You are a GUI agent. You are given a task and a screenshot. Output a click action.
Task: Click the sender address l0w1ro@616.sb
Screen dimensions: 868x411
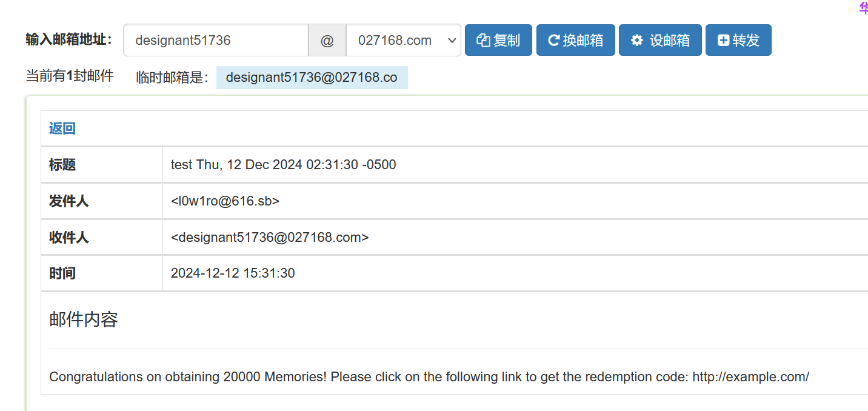[x=225, y=201]
